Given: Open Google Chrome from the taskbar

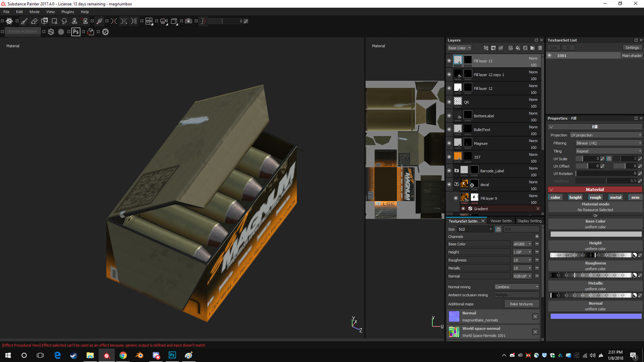Looking at the screenshot, I should [x=123, y=356].
